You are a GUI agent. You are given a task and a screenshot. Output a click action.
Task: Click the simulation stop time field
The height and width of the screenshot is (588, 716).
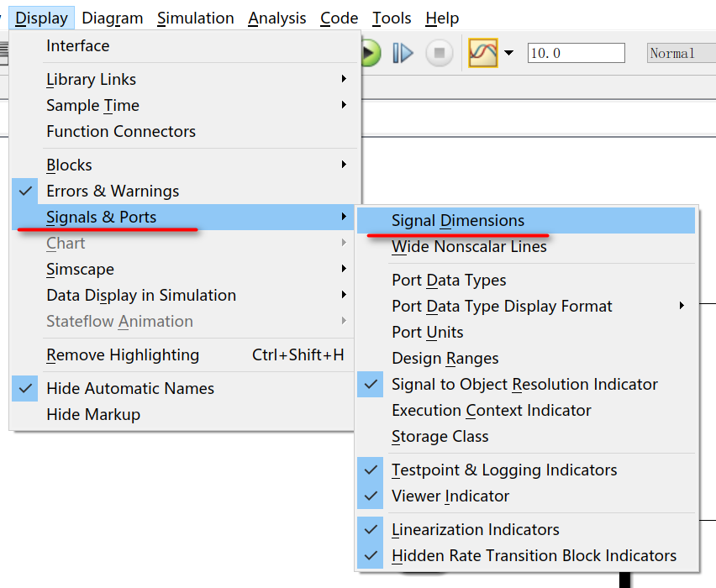(576, 53)
